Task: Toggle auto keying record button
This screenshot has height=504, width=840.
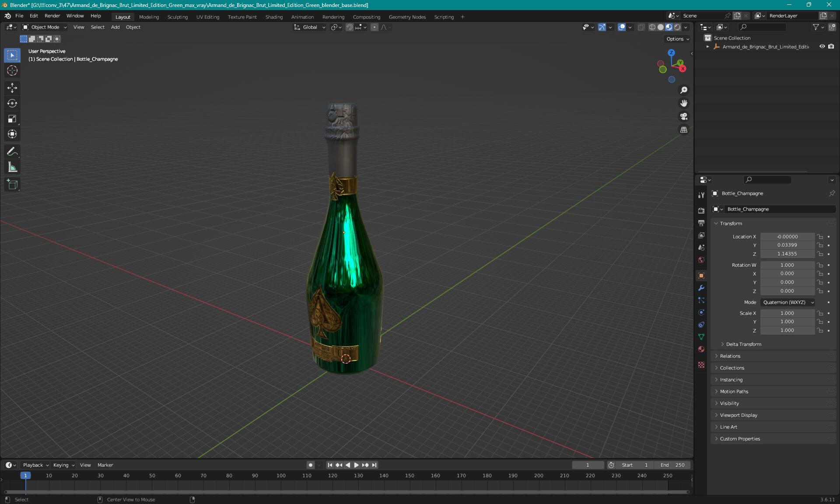Action: click(x=311, y=465)
